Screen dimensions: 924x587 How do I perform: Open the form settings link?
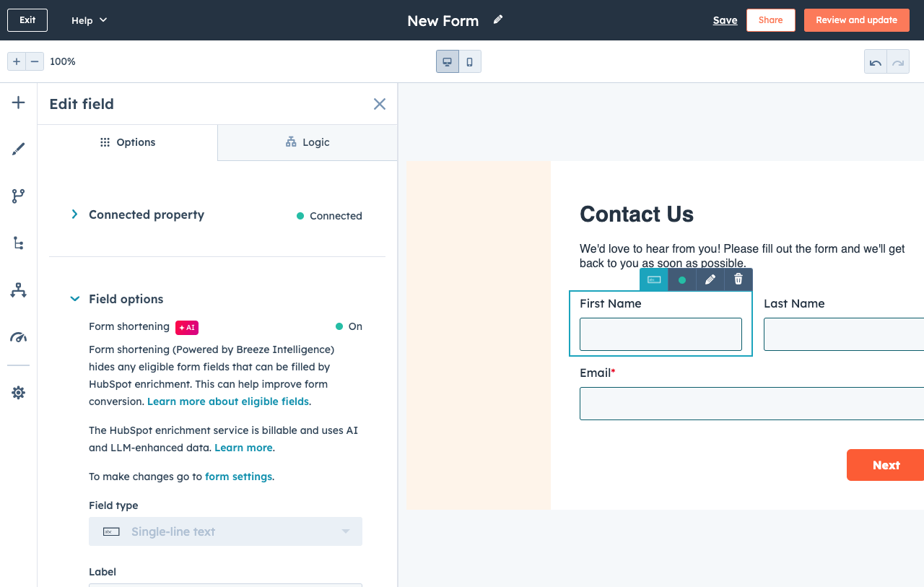coord(238,476)
